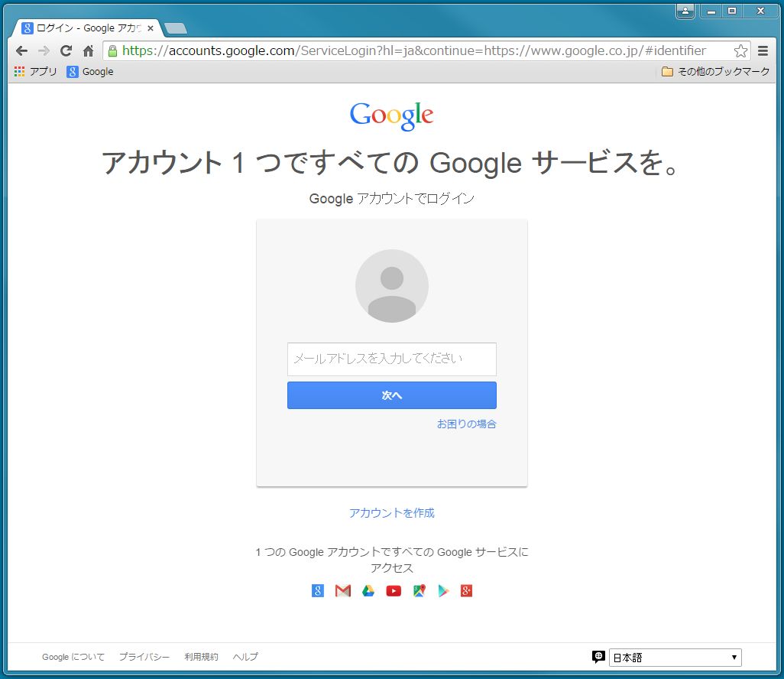The image size is (784, 679).
Task: Open the アプリ bookmarks shortcut
Action: 35,72
